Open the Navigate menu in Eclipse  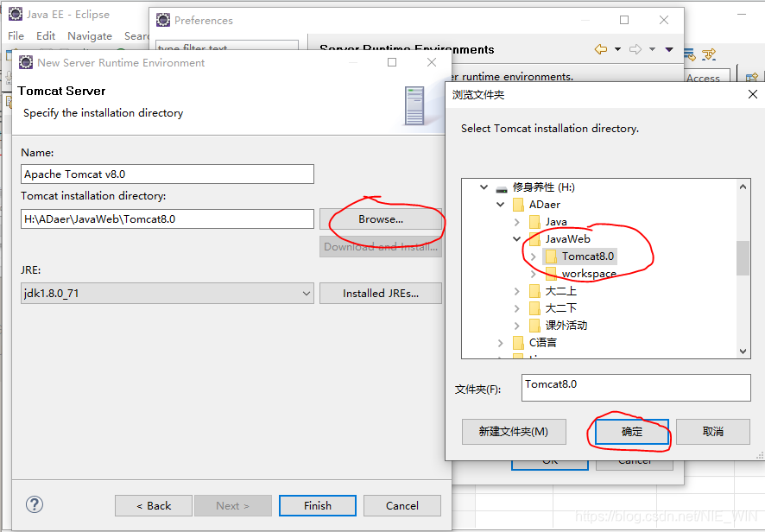[90, 36]
